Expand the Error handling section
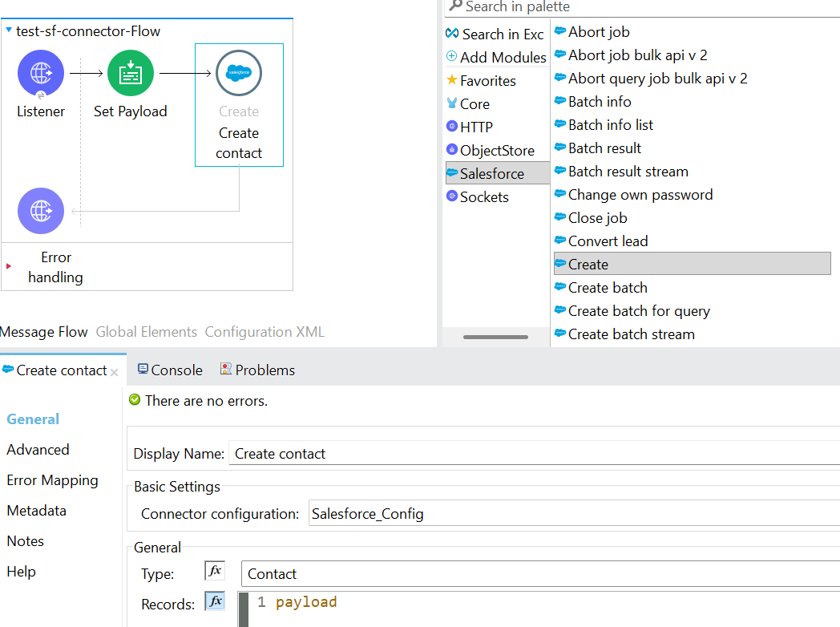Image resolution: width=840 pixels, height=627 pixels. (9, 266)
